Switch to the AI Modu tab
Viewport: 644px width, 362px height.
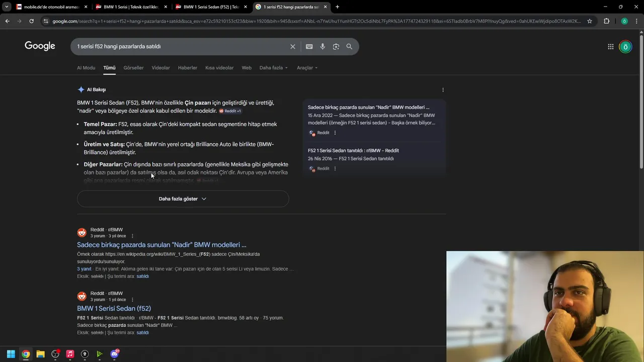[86, 68]
